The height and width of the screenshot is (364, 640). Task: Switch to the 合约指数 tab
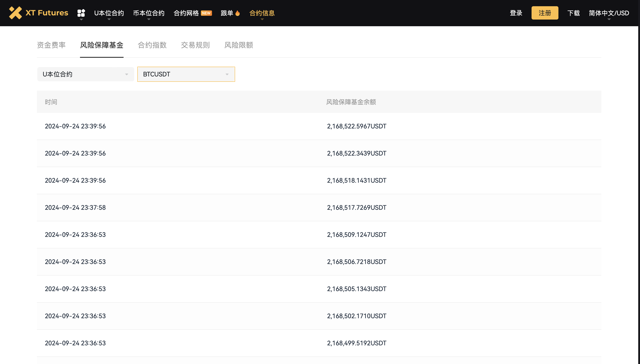click(x=152, y=45)
